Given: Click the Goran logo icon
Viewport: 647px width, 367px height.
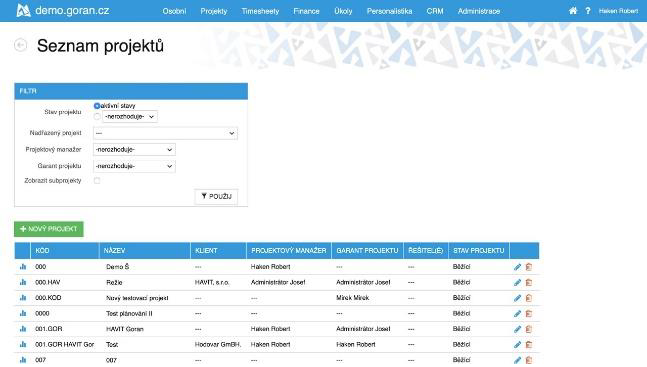Looking at the screenshot, I should pyautogui.click(x=23, y=10).
